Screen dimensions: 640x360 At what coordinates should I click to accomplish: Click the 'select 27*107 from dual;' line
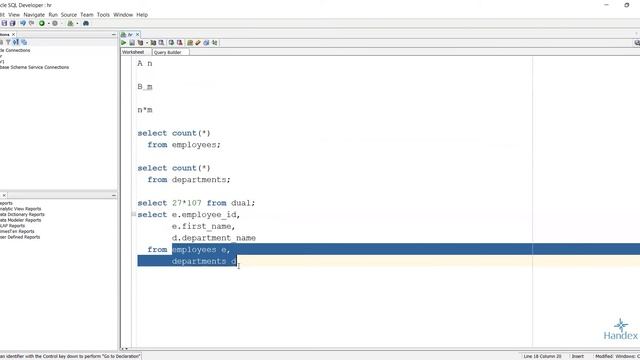pos(196,203)
